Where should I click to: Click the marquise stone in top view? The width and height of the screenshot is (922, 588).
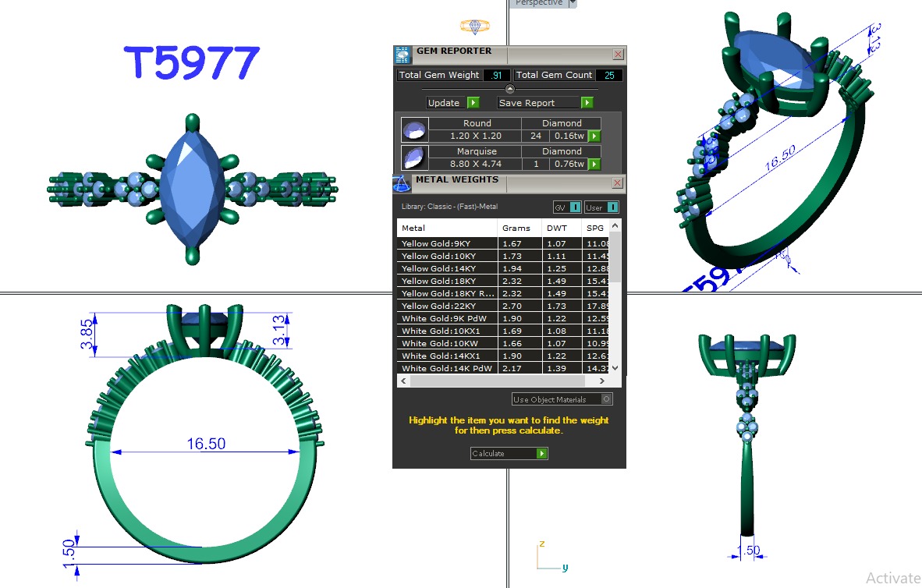pos(192,190)
